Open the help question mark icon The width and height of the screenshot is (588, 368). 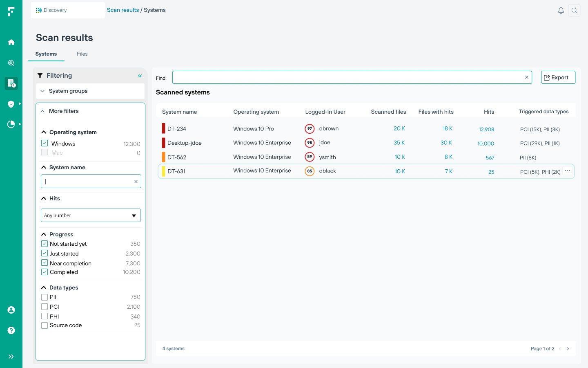point(11,330)
